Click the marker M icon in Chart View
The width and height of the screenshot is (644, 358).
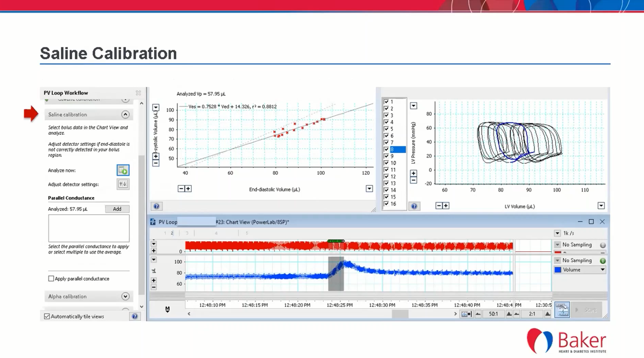click(167, 309)
